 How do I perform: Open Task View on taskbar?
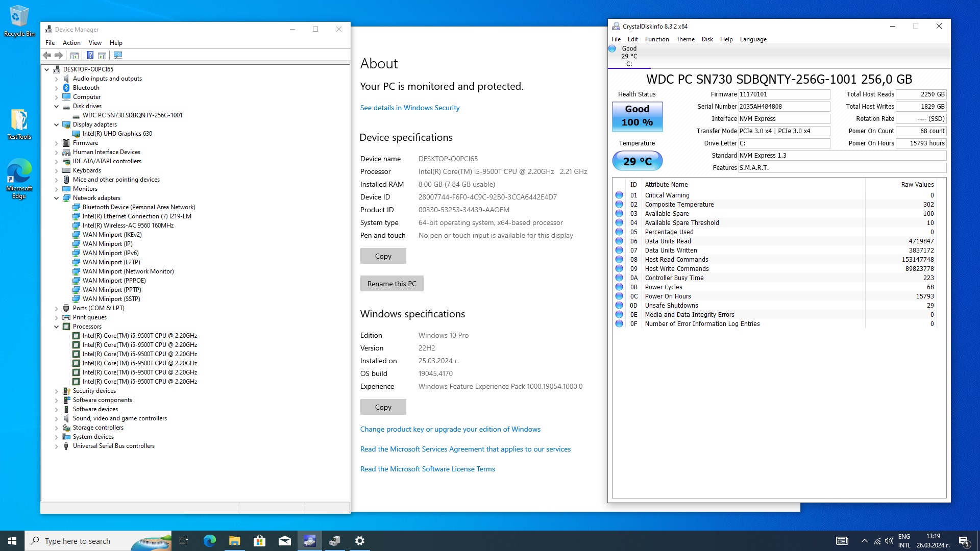point(184,541)
